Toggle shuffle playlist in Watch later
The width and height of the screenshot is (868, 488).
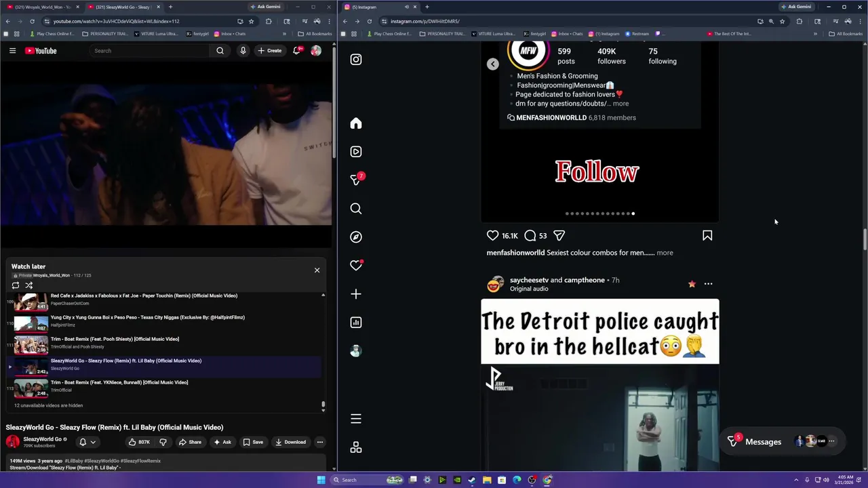coord(29,285)
